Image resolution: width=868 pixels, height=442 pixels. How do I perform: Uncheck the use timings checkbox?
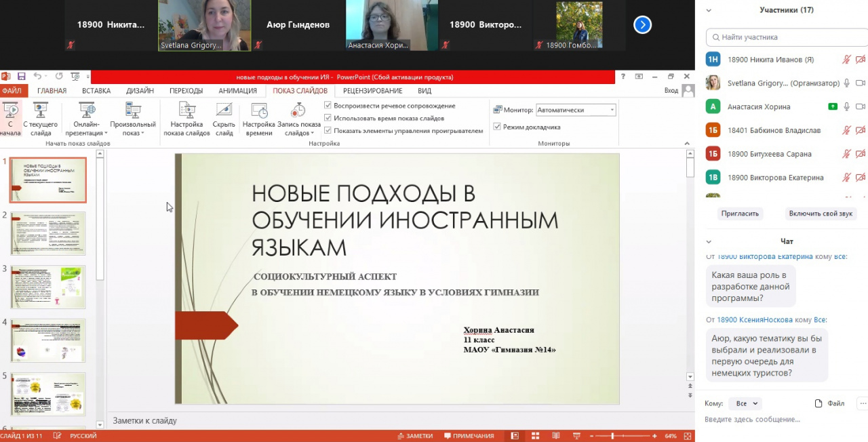point(328,118)
